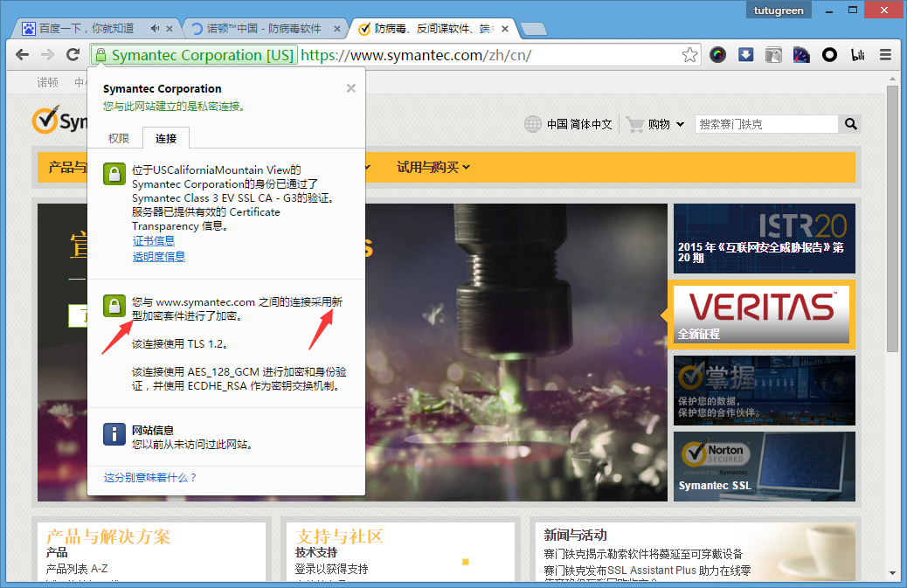Mute the Baidu tab via speaker icon
Image resolution: width=907 pixels, height=588 pixels.
(x=155, y=28)
